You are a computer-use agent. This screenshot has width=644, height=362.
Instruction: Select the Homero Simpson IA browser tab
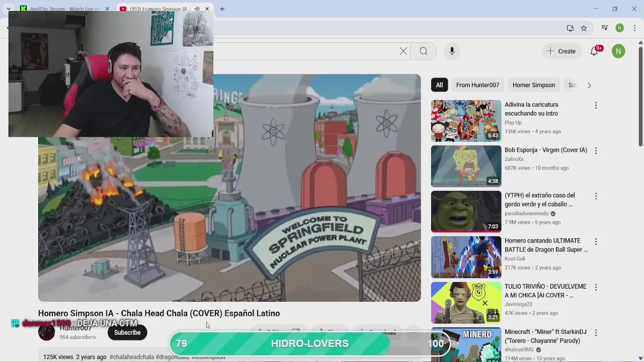(158, 9)
